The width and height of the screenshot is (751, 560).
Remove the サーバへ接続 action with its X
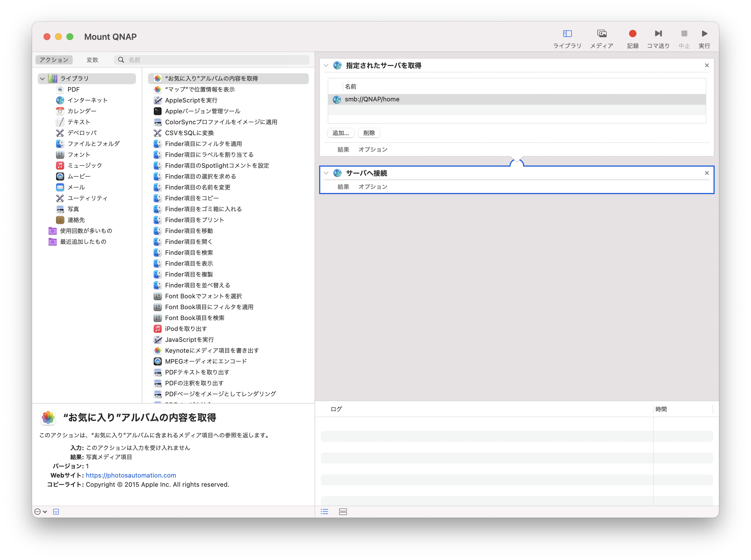(707, 173)
